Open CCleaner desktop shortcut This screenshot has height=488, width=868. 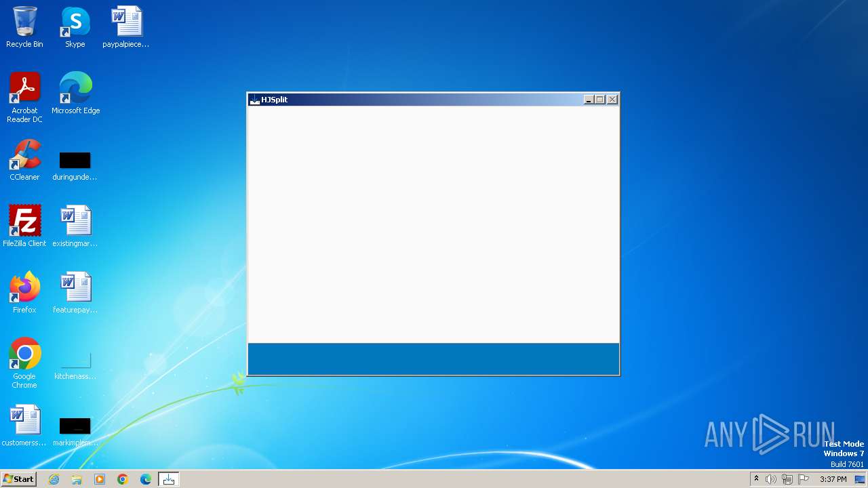pos(24,160)
